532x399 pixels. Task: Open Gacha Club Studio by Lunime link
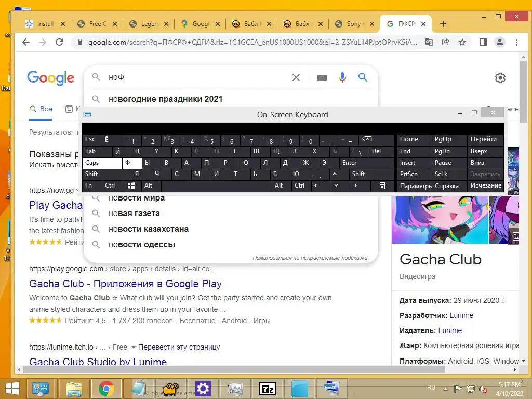click(x=98, y=362)
